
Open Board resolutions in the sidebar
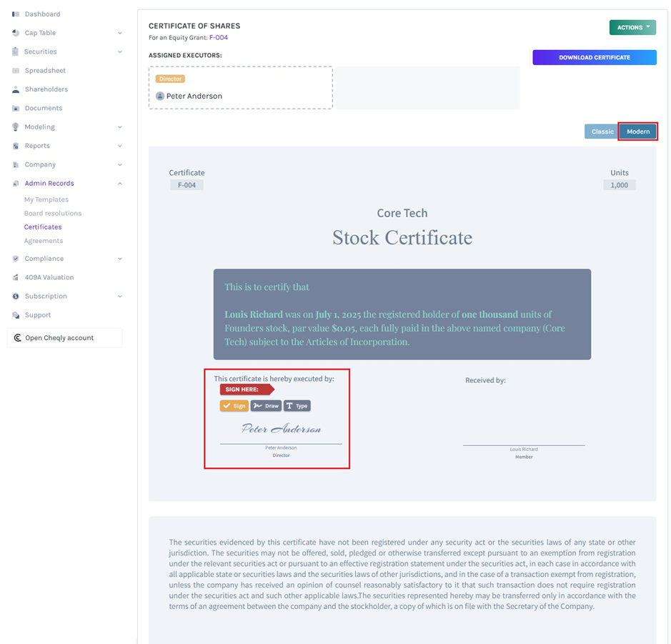[53, 213]
